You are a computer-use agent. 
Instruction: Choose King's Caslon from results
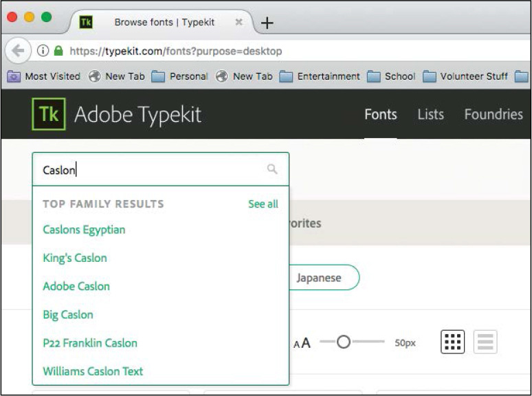[75, 258]
